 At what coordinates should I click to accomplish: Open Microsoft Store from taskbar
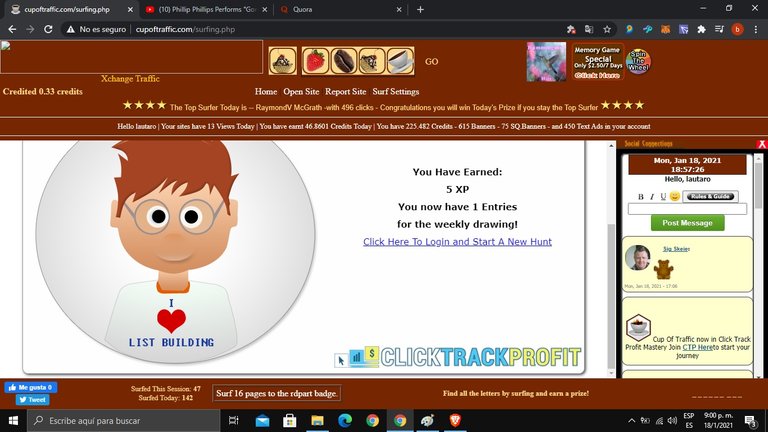coord(290,420)
